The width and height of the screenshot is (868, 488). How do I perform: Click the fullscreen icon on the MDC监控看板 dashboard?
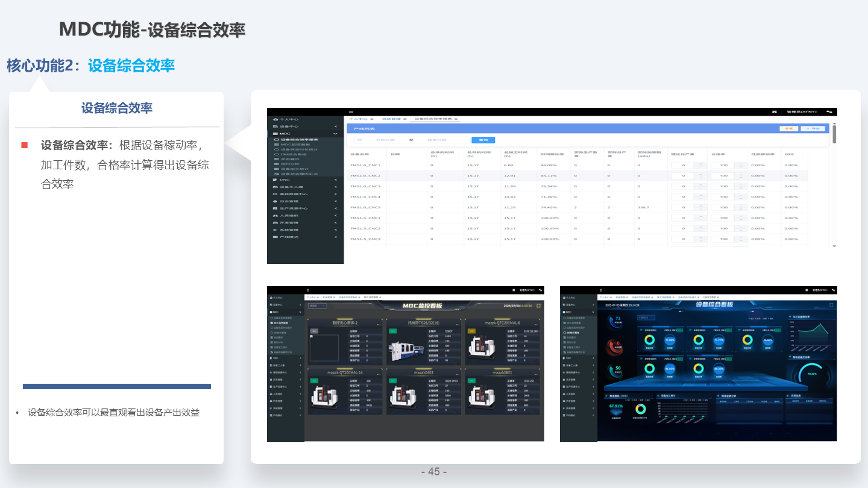point(538,306)
